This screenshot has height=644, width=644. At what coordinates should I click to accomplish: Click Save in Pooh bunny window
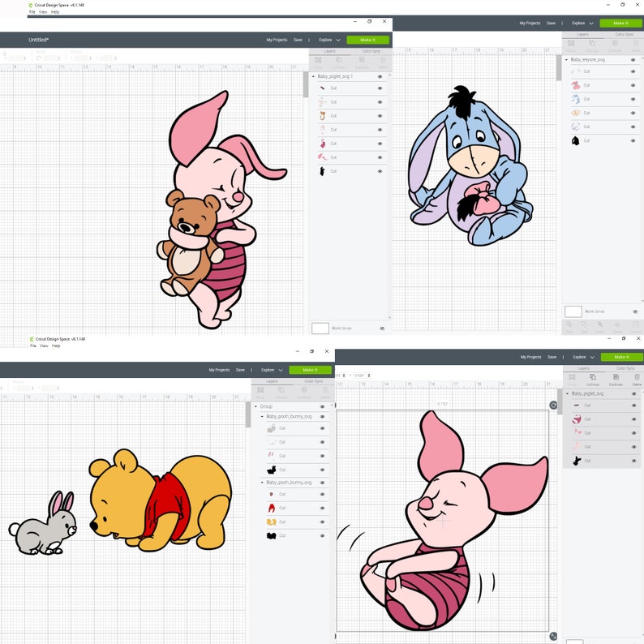point(240,370)
